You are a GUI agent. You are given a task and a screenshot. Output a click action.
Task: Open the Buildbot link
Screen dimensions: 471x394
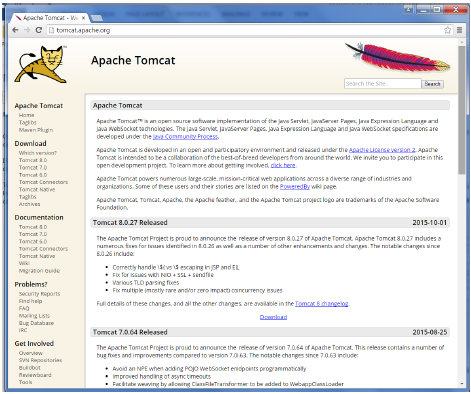point(30,368)
